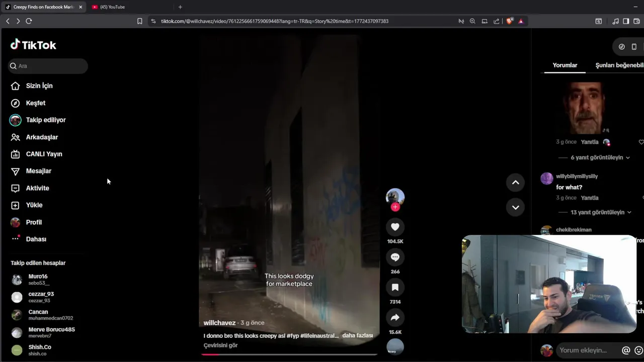
Task: Open chekibrekiman commenter profile
Action: click(x=574, y=230)
